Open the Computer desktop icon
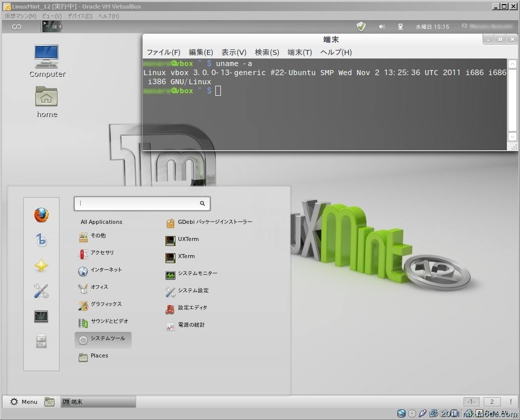 (47, 61)
